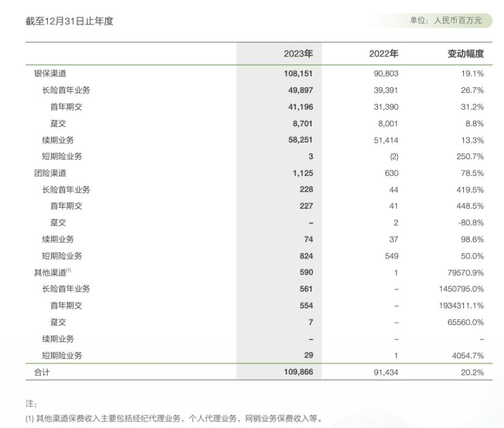
Task: Click the 单位：人民币百万元 unit badge
Action: [446, 21]
